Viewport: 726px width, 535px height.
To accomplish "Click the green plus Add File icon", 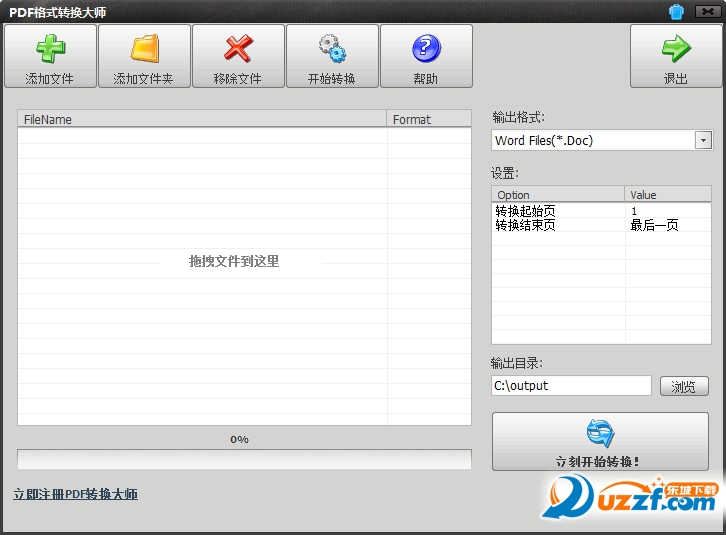I will [x=50, y=49].
